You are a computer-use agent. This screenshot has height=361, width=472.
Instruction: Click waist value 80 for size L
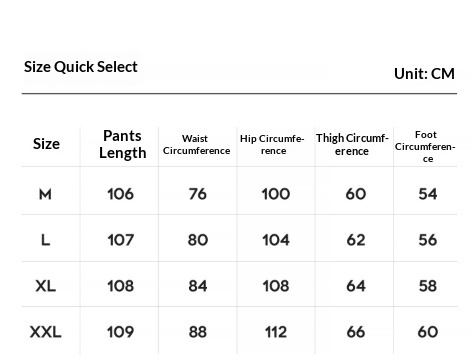(198, 240)
